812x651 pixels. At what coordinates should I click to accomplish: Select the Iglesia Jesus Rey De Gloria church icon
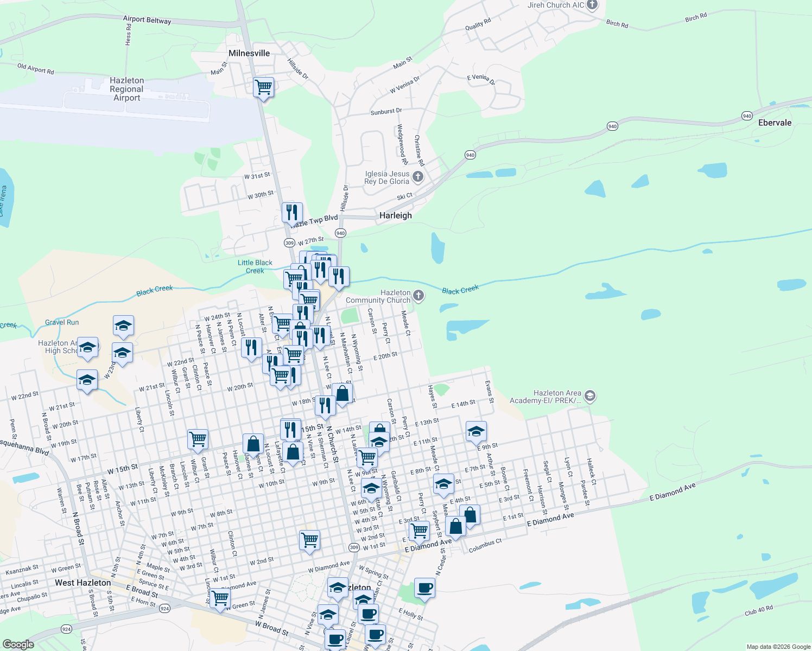click(417, 175)
